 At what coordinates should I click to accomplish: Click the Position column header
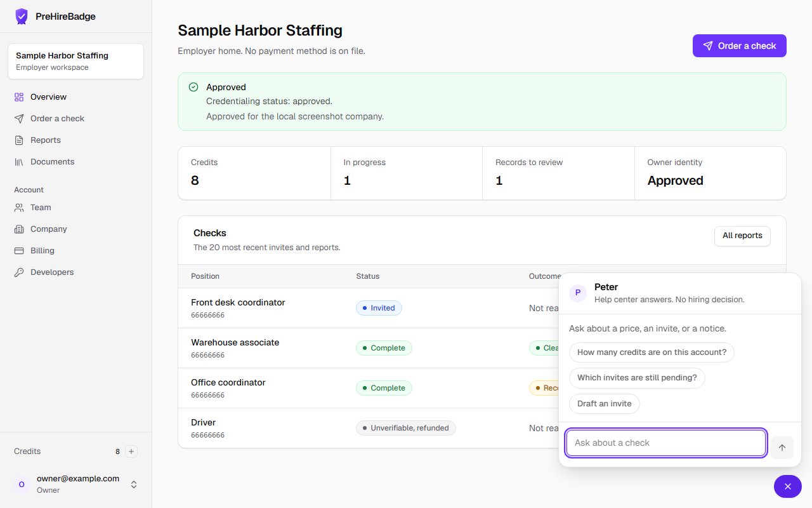(206, 276)
